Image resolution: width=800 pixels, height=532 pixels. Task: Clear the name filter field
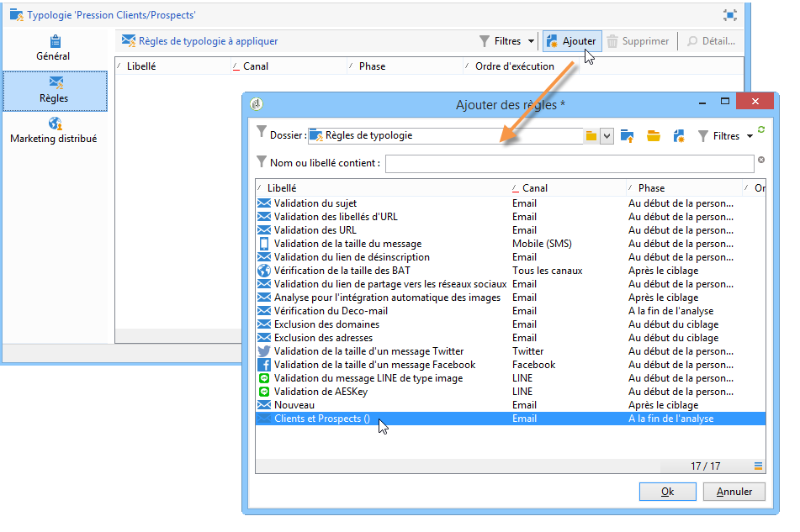click(x=761, y=160)
